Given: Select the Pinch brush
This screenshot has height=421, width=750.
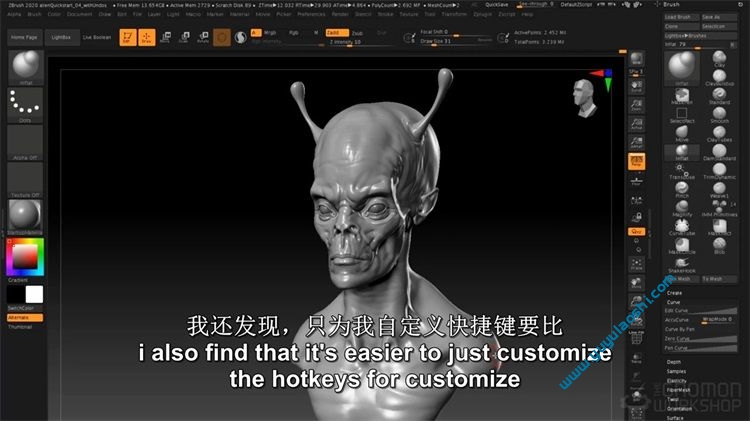Looking at the screenshot, I should tap(682, 189).
